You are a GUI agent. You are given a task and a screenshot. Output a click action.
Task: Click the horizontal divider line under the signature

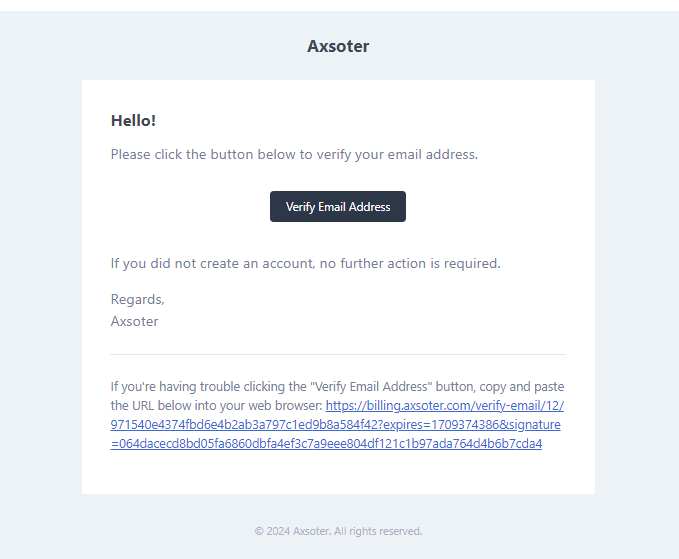click(x=338, y=355)
